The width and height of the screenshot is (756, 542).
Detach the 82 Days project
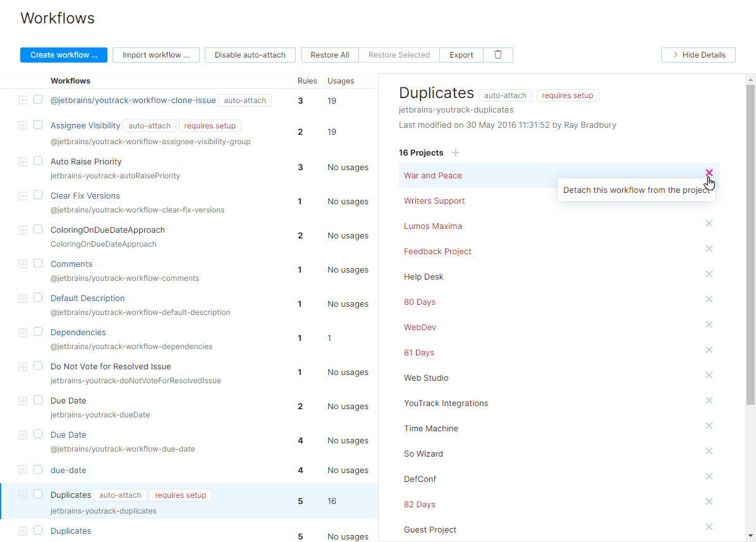[709, 502]
